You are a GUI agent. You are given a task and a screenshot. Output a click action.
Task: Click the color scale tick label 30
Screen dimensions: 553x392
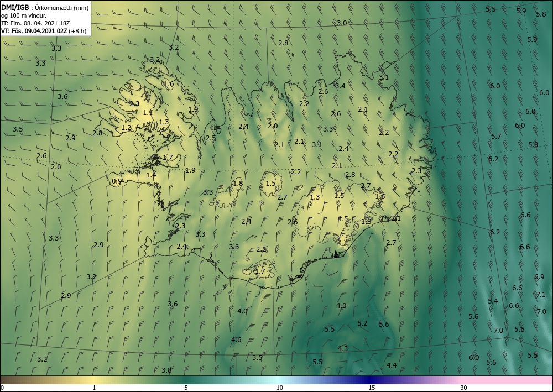(x=464, y=388)
